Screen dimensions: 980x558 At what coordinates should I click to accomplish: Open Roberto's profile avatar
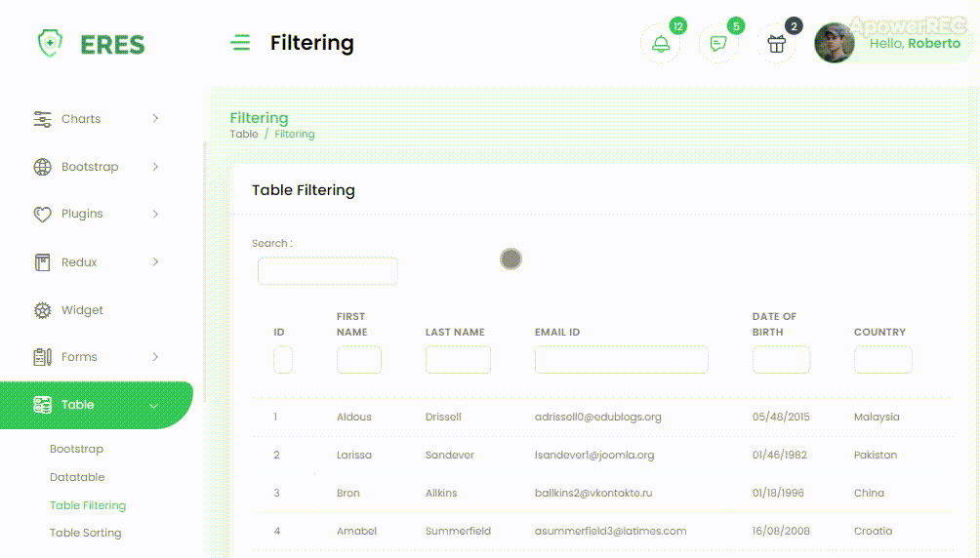pos(835,43)
